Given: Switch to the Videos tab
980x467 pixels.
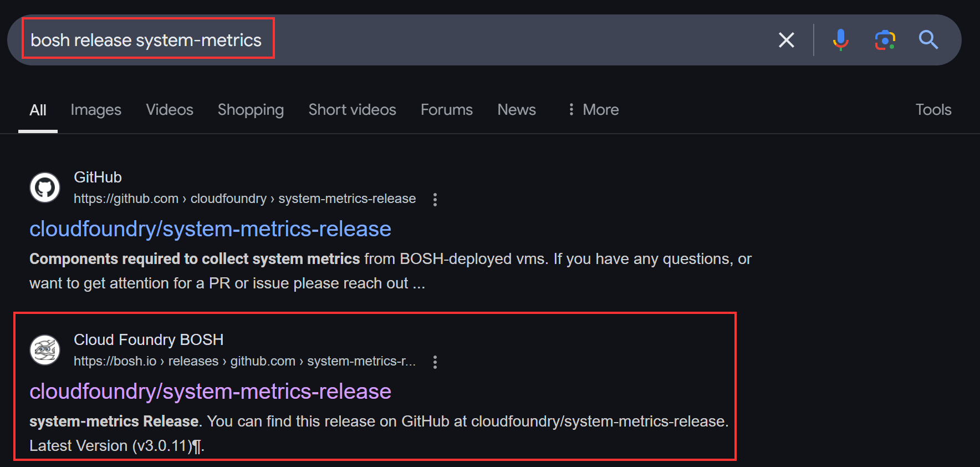Looking at the screenshot, I should click(170, 110).
